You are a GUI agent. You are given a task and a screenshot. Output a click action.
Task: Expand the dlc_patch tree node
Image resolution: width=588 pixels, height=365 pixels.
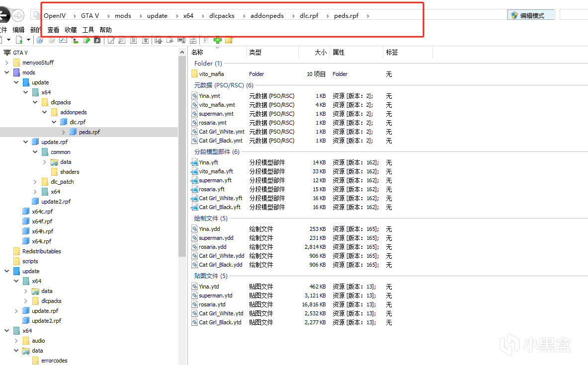click(35, 182)
